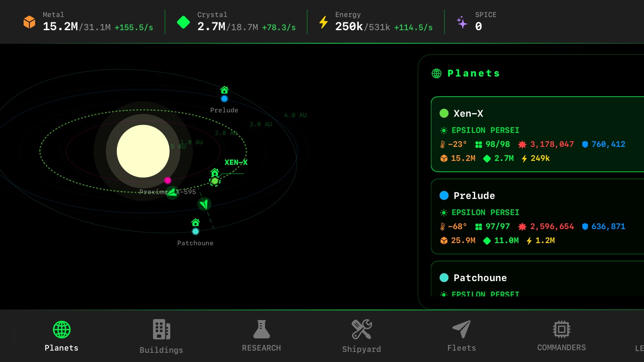Click the green Crystal diamond icon in resource bar
644x362 pixels.
tap(183, 22)
